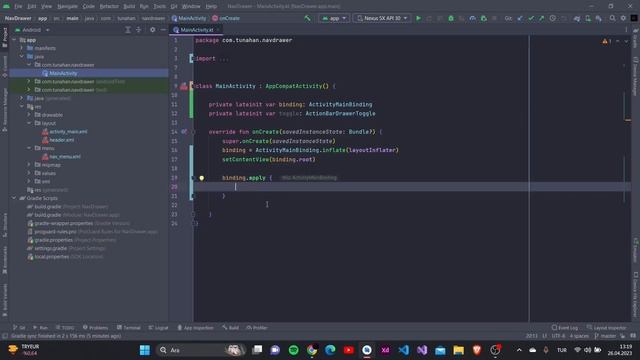The image size is (640, 360).
Task: Click the yellow intention lightbulb on line 19
Action: [x=202, y=178]
